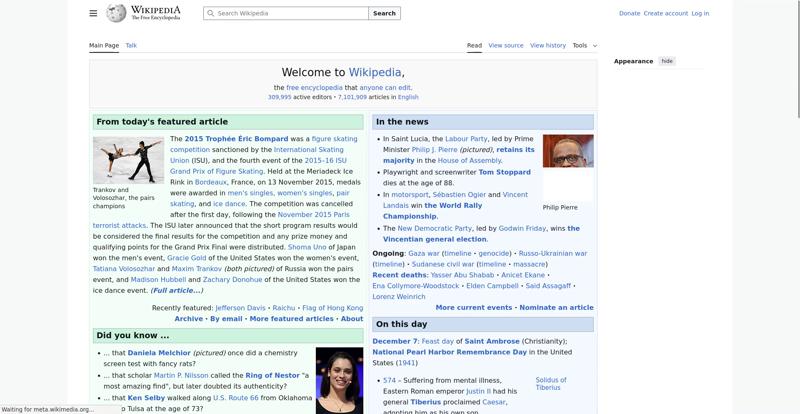
Task: Open Daniela Melchior portrait image
Action: pyautogui.click(x=339, y=380)
